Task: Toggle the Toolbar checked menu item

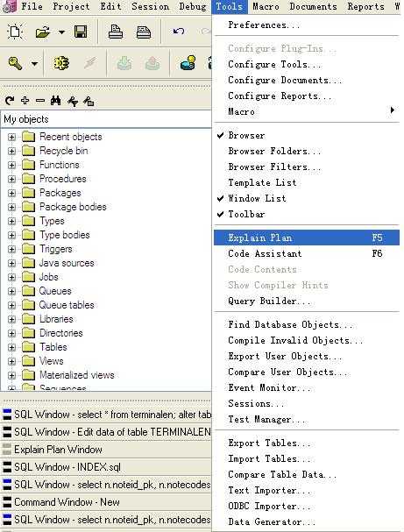Action: [x=307, y=214]
